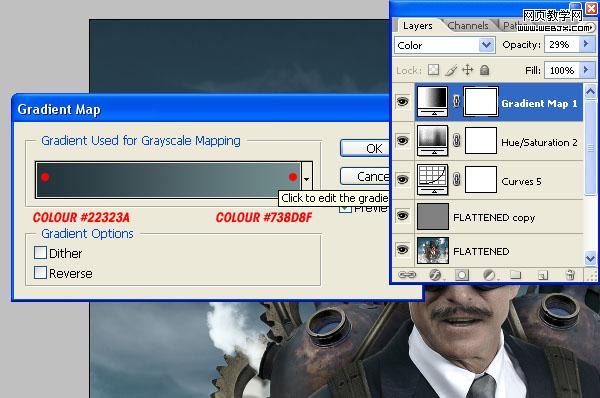Click the new layer icon

coord(543,275)
